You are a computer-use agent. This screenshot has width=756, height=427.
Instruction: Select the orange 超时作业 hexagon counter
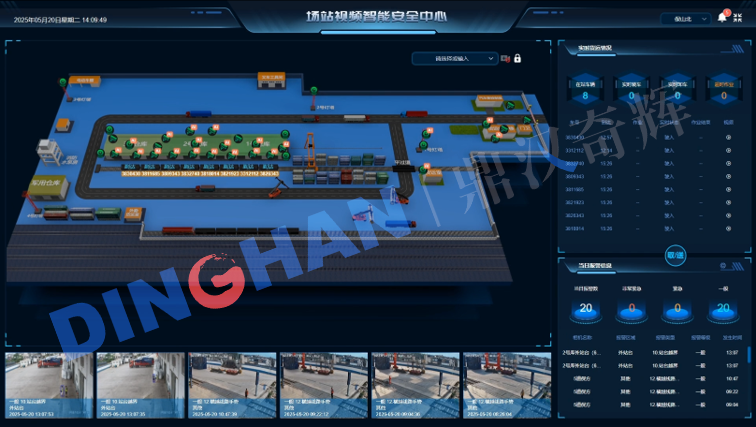point(723,88)
